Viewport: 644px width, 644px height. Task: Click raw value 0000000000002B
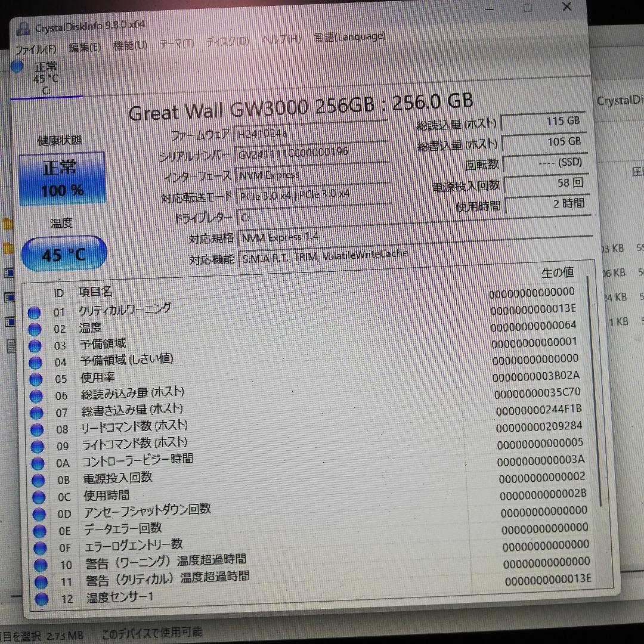(x=543, y=494)
